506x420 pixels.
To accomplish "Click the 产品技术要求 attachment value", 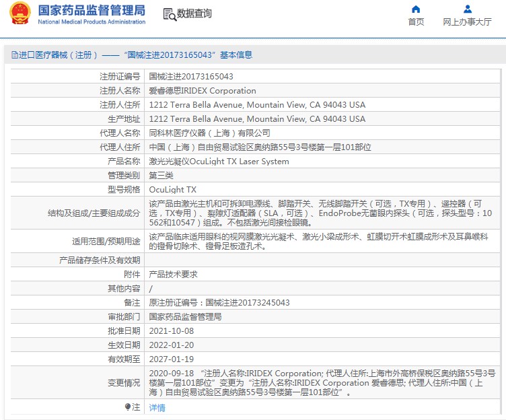I will [174, 275].
